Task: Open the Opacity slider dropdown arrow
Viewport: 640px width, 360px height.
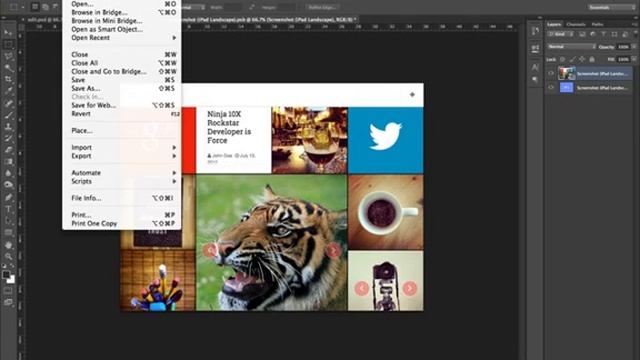Action: (634, 47)
